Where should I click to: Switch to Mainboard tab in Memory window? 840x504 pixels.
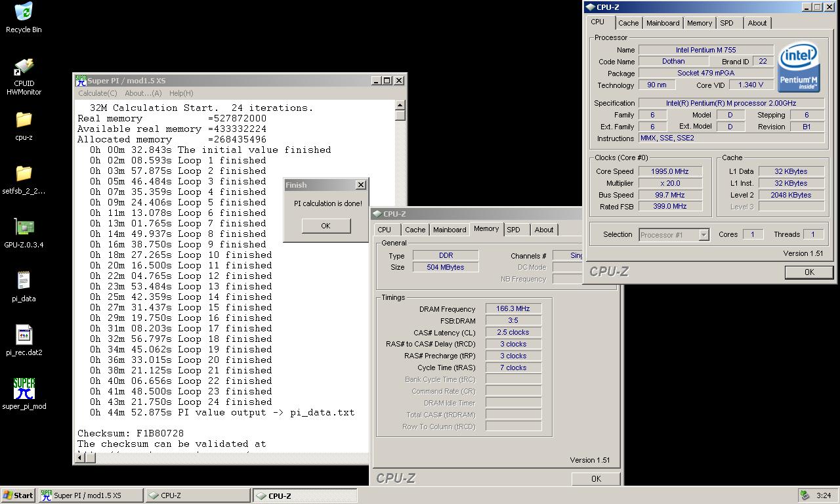point(449,230)
